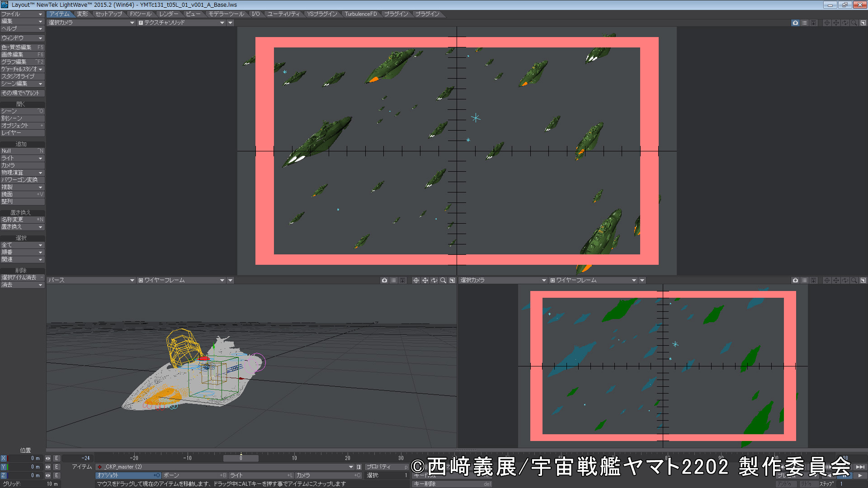Open the list options icon in top viewport header
Screen dimensions: 868x488
[x=804, y=23]
